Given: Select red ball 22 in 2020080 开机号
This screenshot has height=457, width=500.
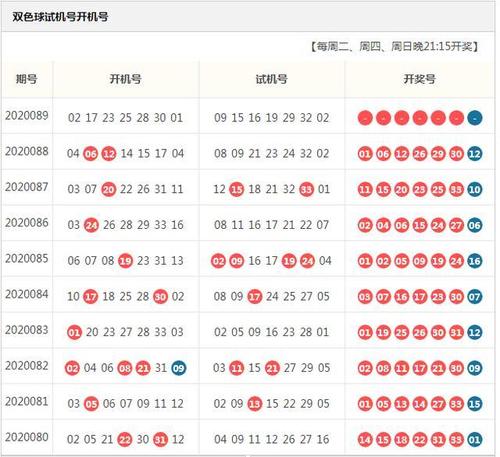Looking at the screenshot, I should point(125,439).
